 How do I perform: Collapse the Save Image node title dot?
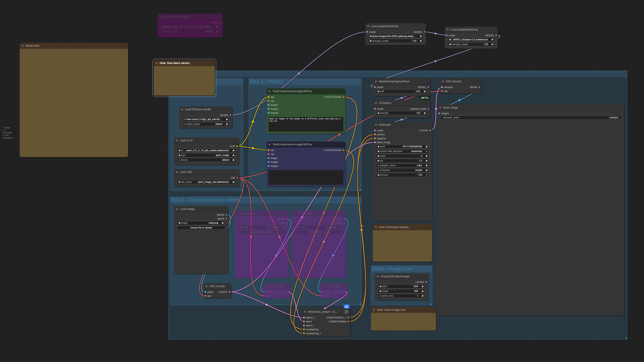(x=440, y=108)
